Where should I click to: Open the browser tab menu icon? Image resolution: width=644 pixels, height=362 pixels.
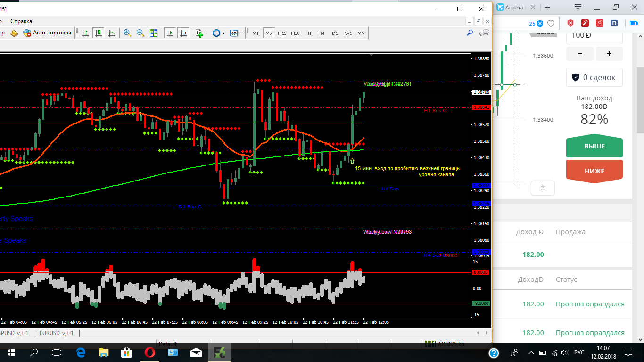click(x=577, y=7)
